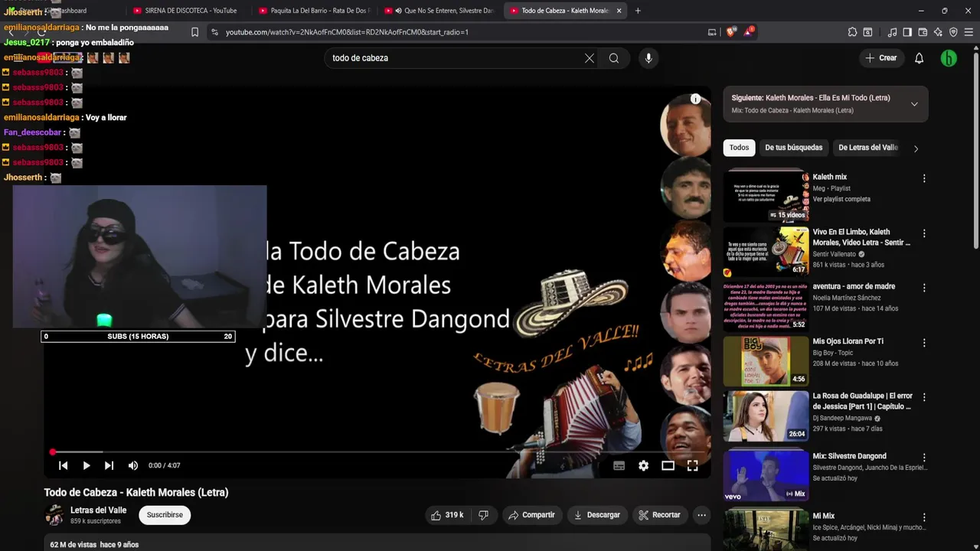The width and height of the screenshot is (980, 551).
Task: Show more filter chips with arrow
Action: (x=916, y=148)
